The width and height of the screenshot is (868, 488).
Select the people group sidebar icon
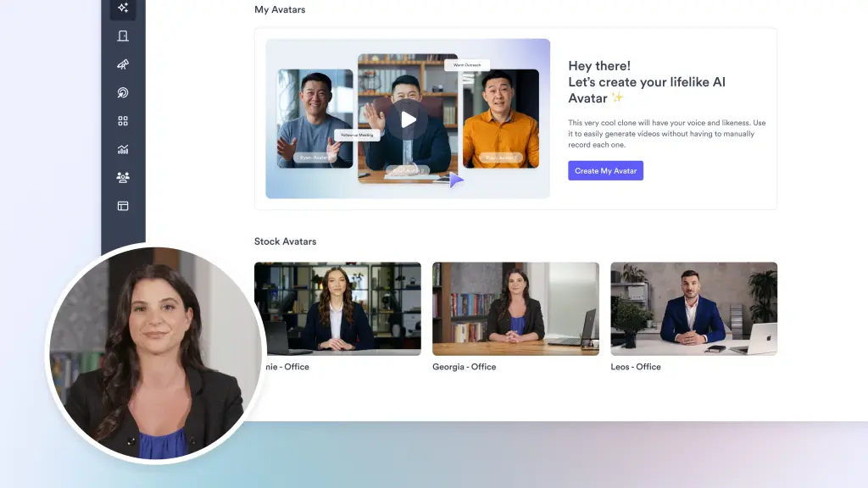point(123,177)
